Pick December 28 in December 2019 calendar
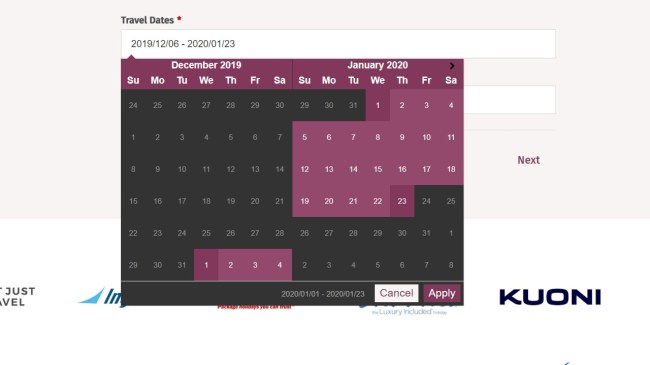This screenshot has height=365, width=650. point(279,233)
